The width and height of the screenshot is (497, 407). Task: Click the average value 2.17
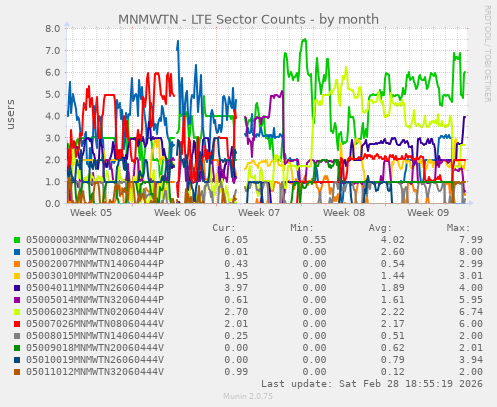coord(393,324)
